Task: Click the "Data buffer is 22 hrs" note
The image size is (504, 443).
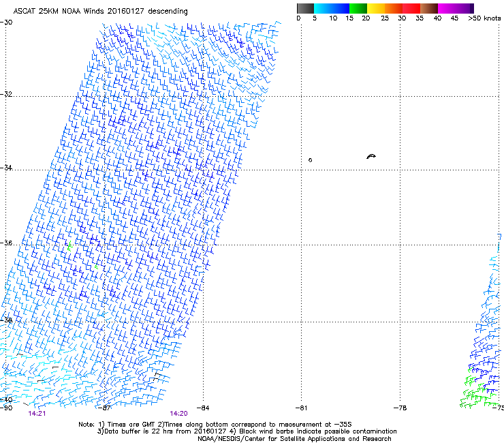Action: click(247, 431)
